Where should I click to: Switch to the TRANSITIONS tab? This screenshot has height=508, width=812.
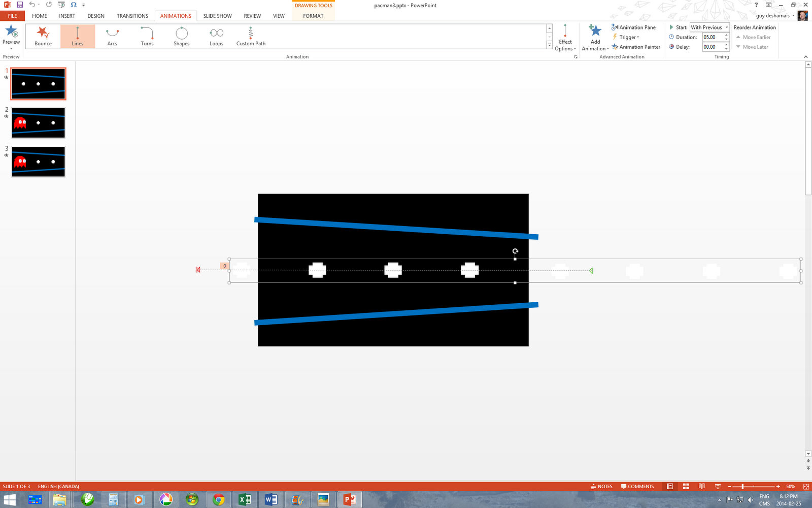tap(132, 16)
